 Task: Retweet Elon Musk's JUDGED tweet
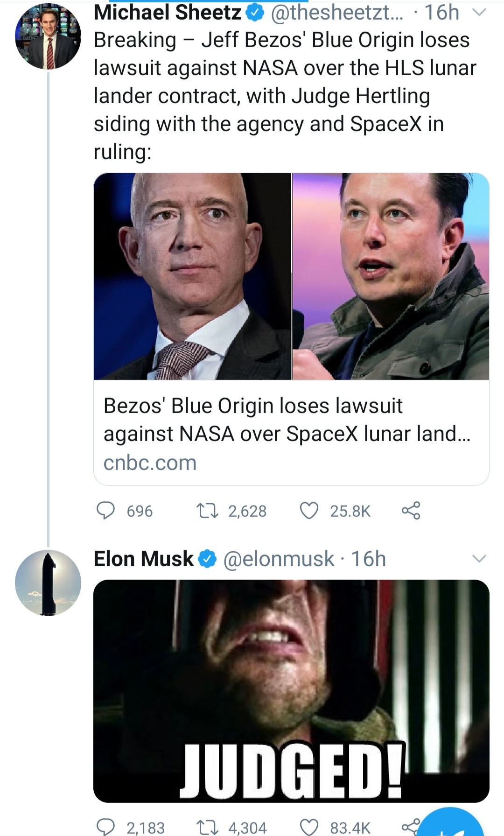click(208, 827)
